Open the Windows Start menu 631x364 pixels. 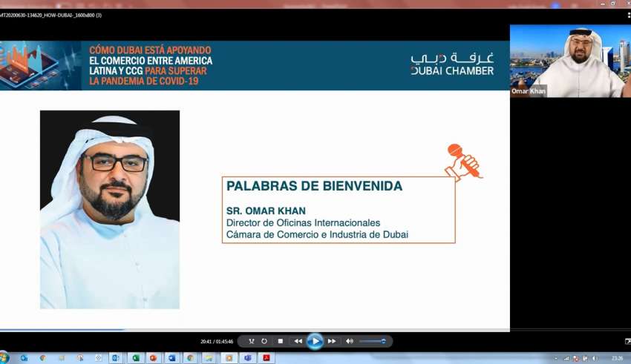coord(4,358)
